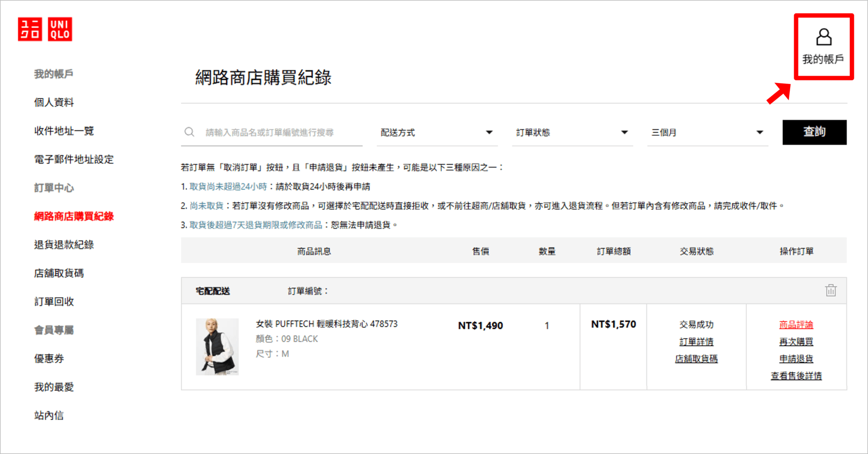Open 查看售後詳情 for after-sales details
Screen dimensions: 868x454
click(796, 375)
